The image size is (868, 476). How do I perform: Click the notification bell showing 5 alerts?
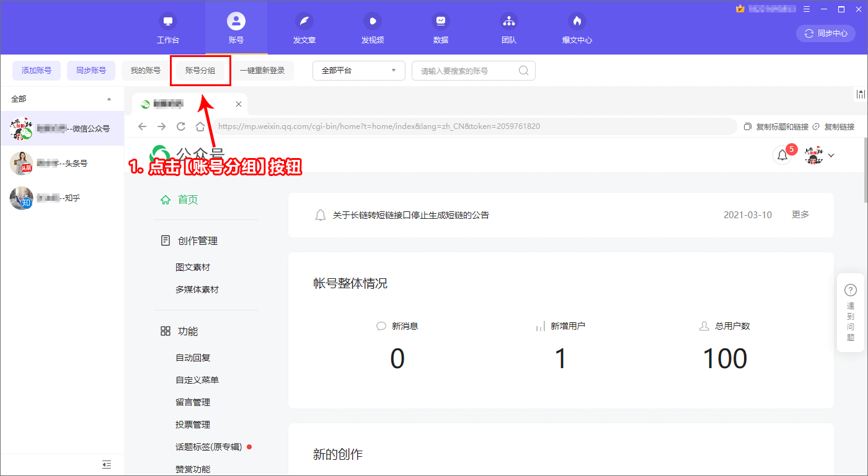coord(782,155)
